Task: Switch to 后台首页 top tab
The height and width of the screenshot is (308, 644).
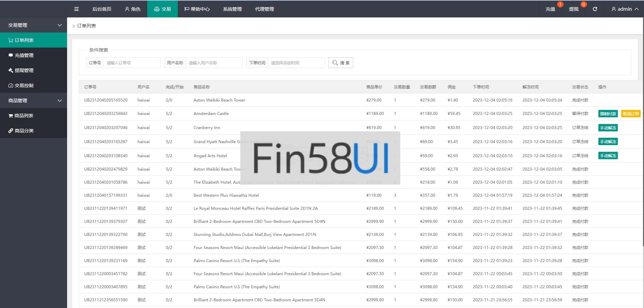Action: (102, 9)
